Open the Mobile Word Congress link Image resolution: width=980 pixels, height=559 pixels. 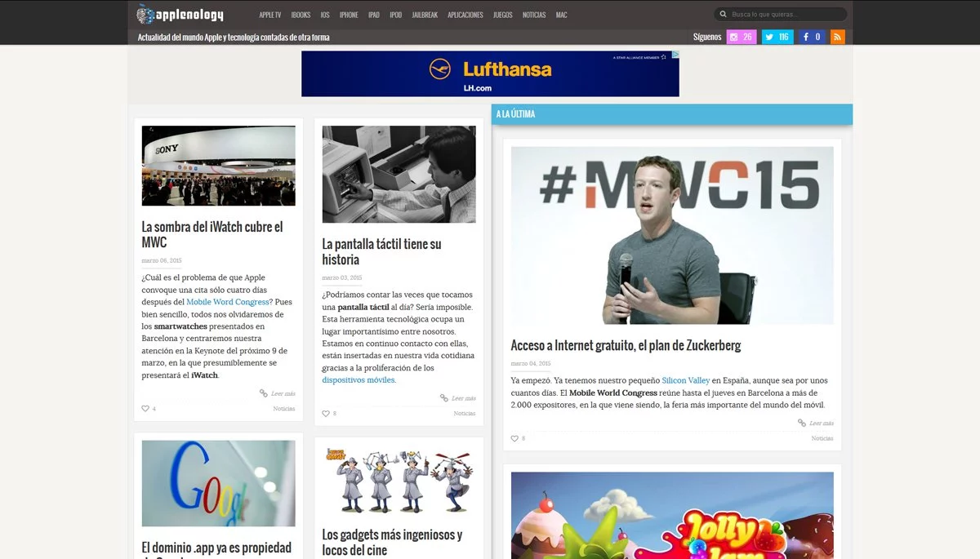[x=227, y=302]
